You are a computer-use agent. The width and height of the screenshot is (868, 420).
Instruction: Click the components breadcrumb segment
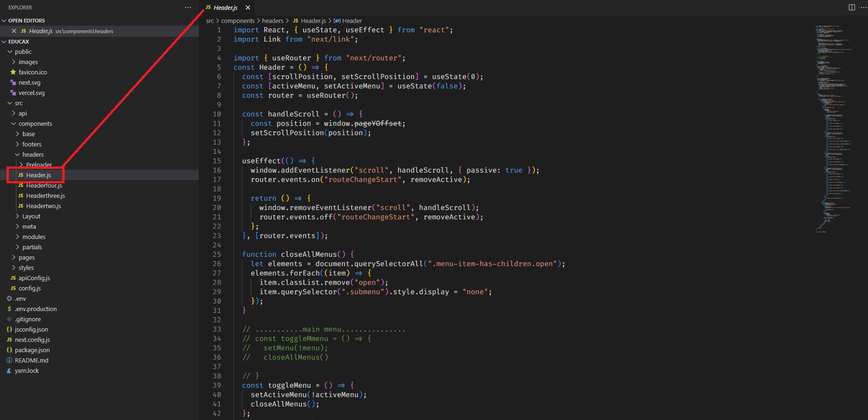238,21
